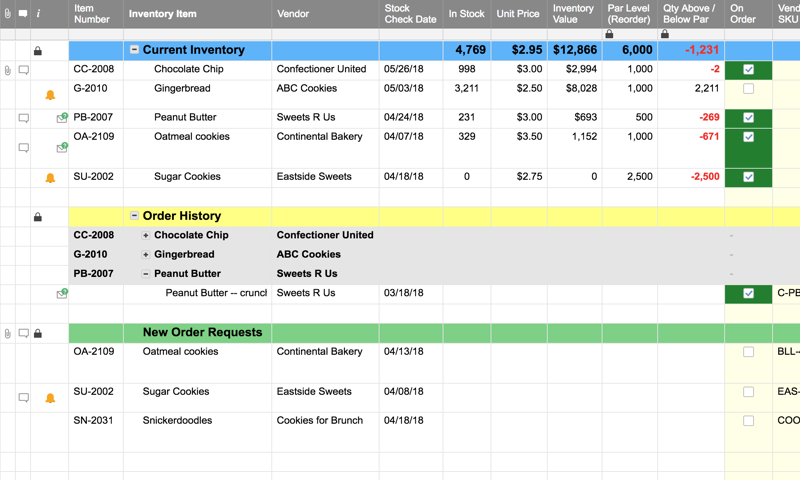Open the comment bubble on Chocolate Chip row
Screen dimensions: 800x480
pyautogui.click(x=24, y=70)
